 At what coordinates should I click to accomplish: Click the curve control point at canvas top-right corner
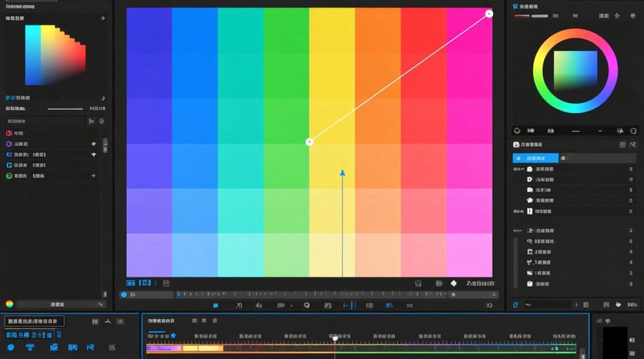pos(489,14)
